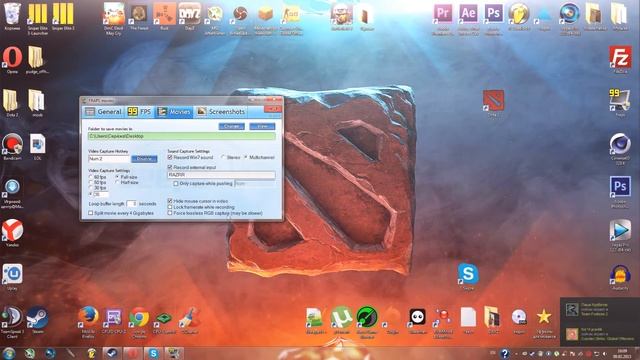Launch the Dota 2 red desktop shortcut
Image resolution: width=640 pixels, height=360 pixels.
[x=493, y=104]
